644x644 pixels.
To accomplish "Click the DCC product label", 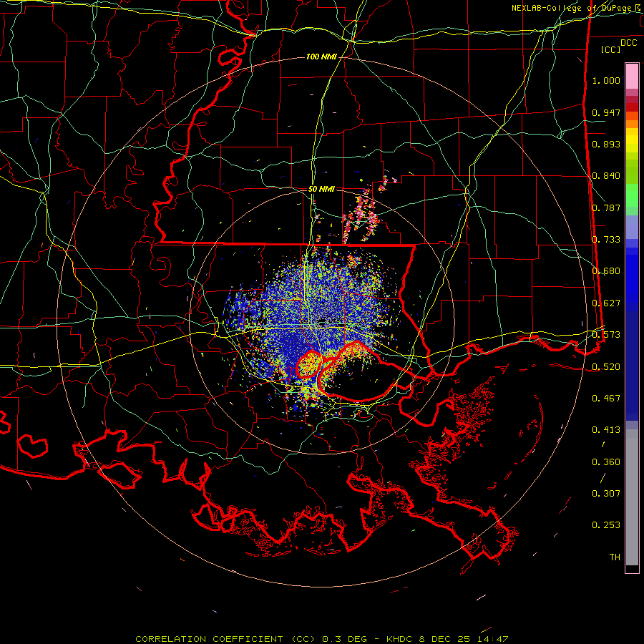I will (628, 43).
